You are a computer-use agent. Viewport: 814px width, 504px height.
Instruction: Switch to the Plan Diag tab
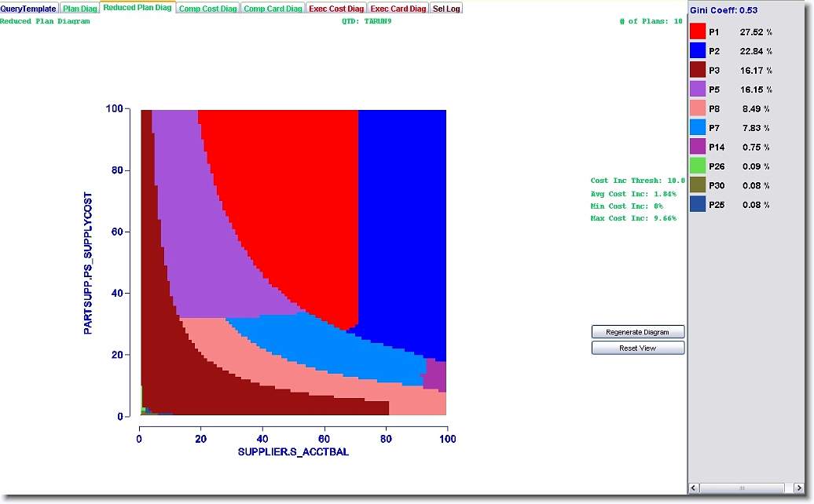(80, 9)
